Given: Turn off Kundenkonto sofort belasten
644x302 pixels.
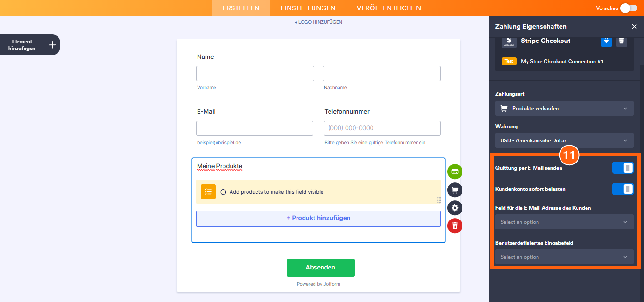Looking at the screenshot, I should [x=623, y=188].
